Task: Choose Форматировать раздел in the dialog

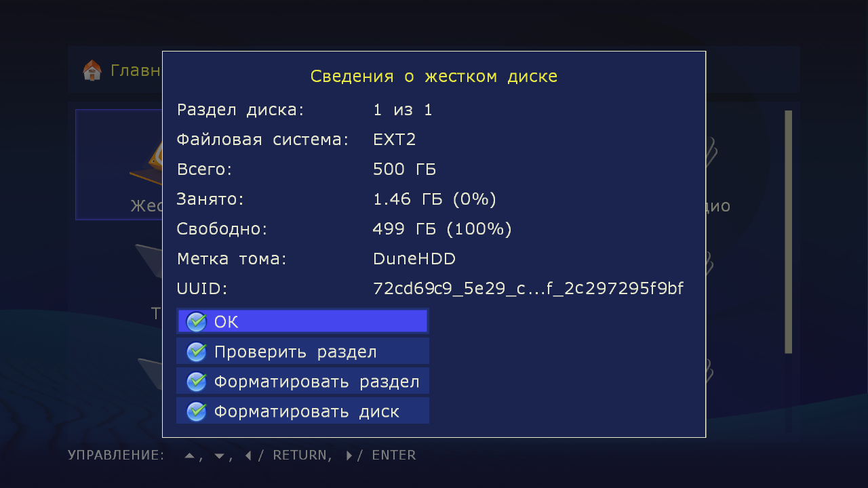Action: (x=302, y=382)
